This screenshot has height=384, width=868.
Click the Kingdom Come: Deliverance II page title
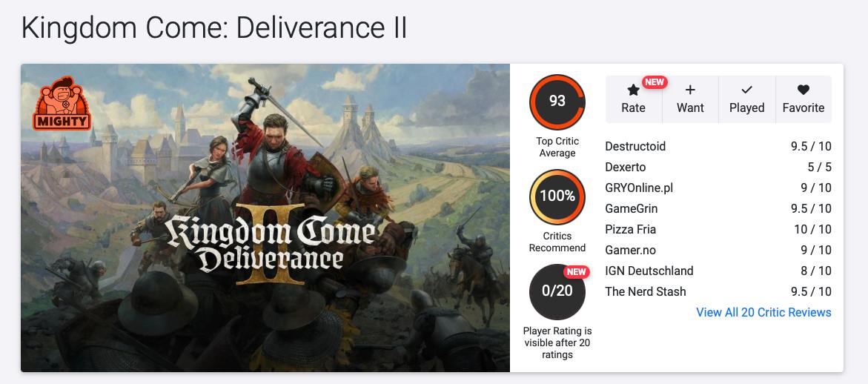click(x=214, y=29)
